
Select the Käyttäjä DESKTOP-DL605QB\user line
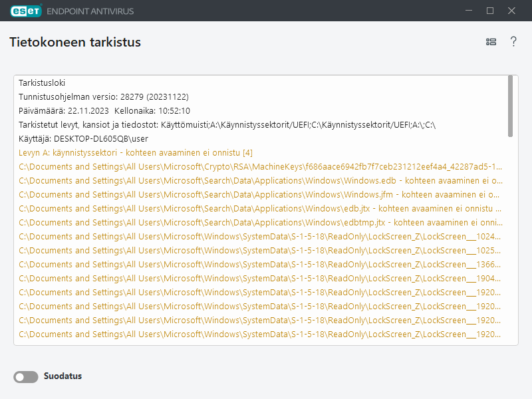[x=83, y=139]
